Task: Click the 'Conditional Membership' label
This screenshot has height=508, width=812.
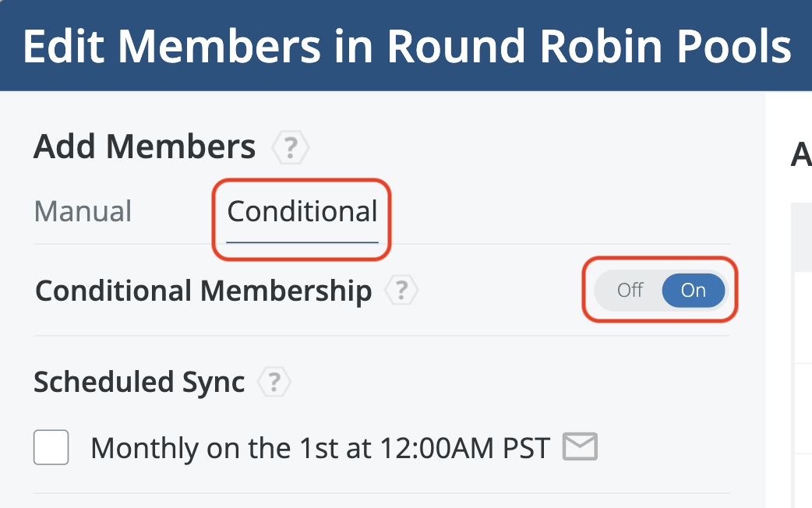Action: 203,291
